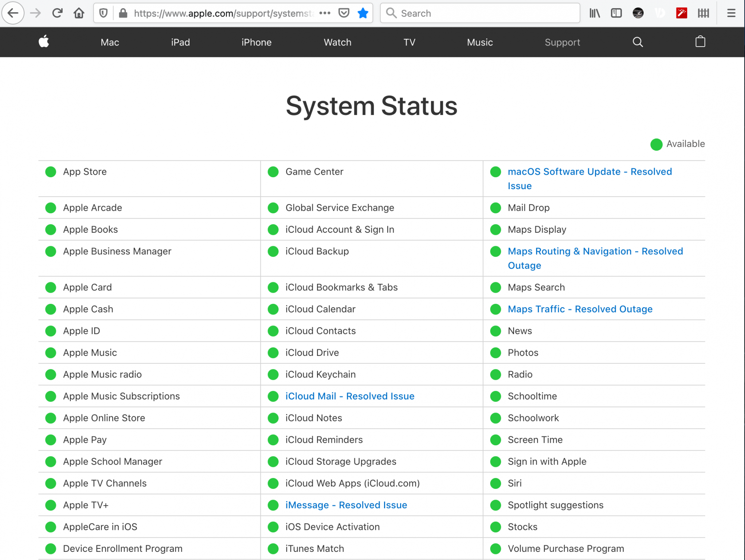Click the browser menu hamburger icon
The image size is (745, 560).
732,13
